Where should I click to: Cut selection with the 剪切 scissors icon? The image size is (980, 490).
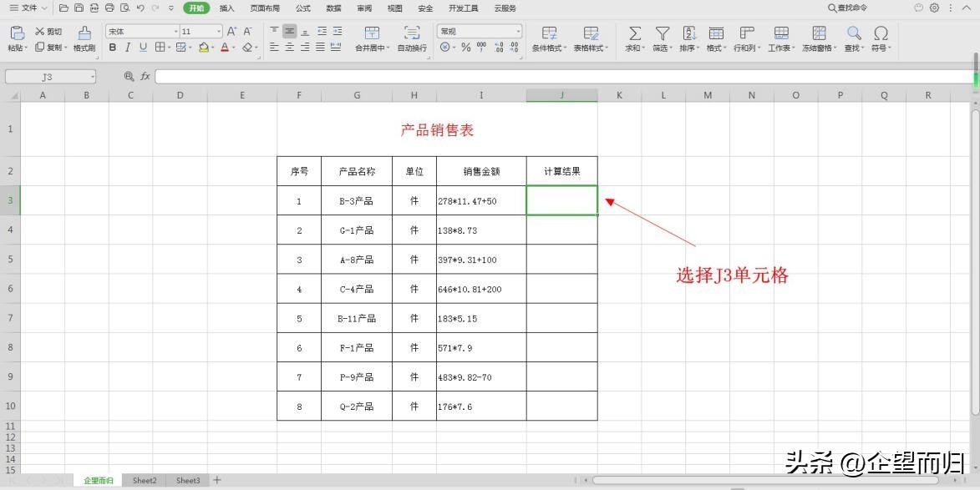[39, 31]
